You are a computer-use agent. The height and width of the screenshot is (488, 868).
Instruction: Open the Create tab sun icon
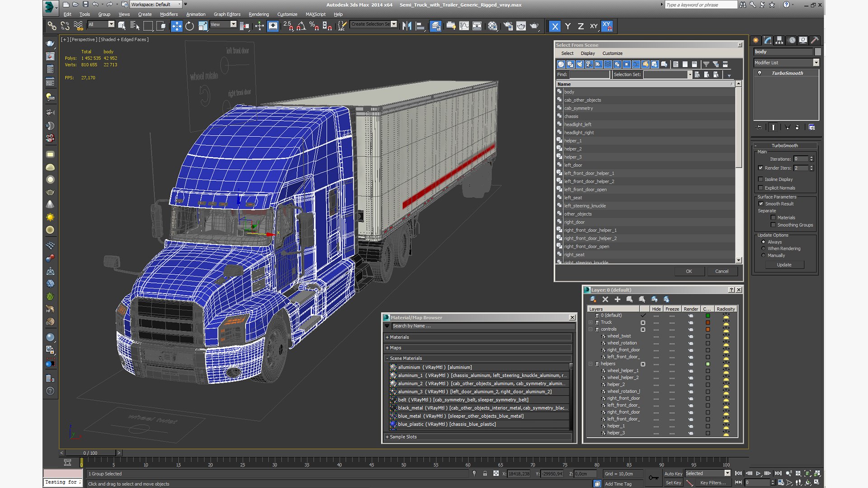(x=756, y=40)
